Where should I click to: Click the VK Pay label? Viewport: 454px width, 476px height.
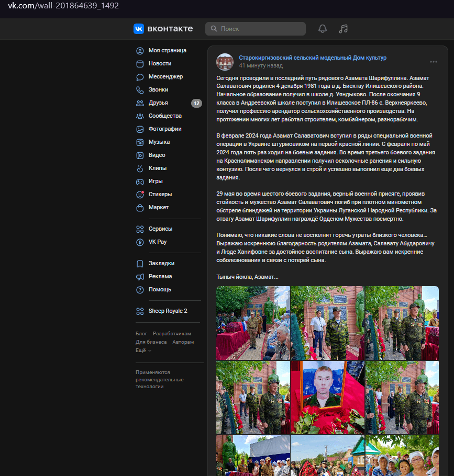pos(158,242)
